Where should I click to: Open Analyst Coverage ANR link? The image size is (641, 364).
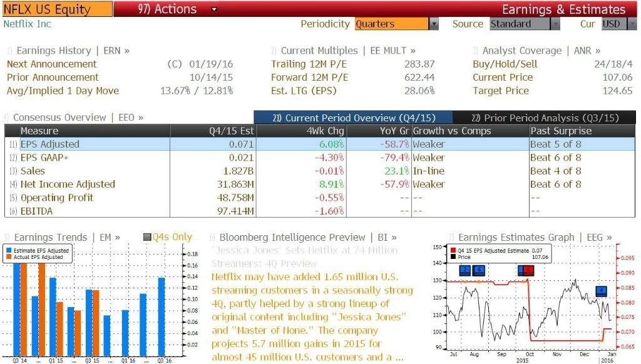coord(541,51)
